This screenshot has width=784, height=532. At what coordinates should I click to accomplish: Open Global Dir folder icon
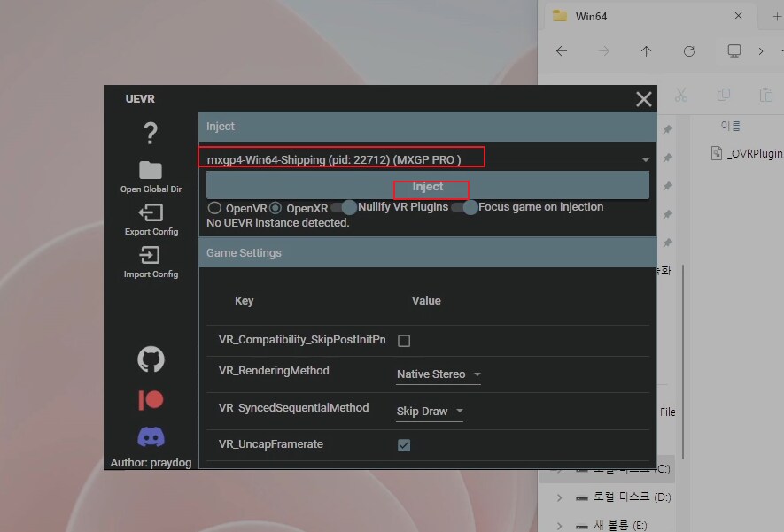tap(151, 170)
